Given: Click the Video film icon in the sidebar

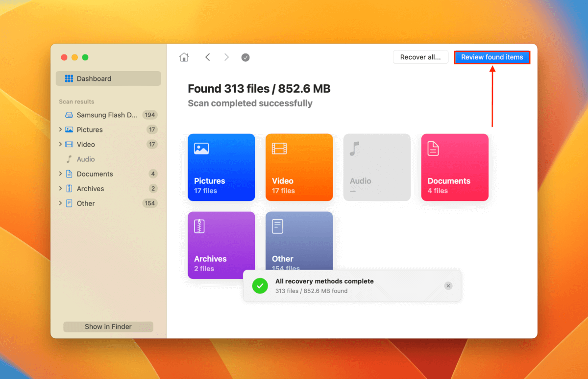Looking at the screenshot, I should 69,145.
